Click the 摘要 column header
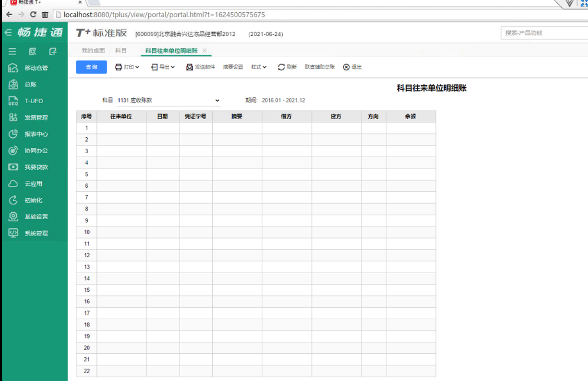The image size is (588, 381). coord(237,116)
